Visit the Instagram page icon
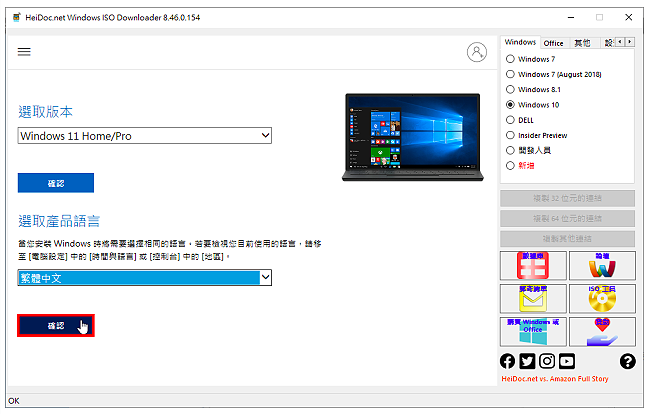Image resolution: width=653 pixels, height=414 pixels. coord(547,361)
